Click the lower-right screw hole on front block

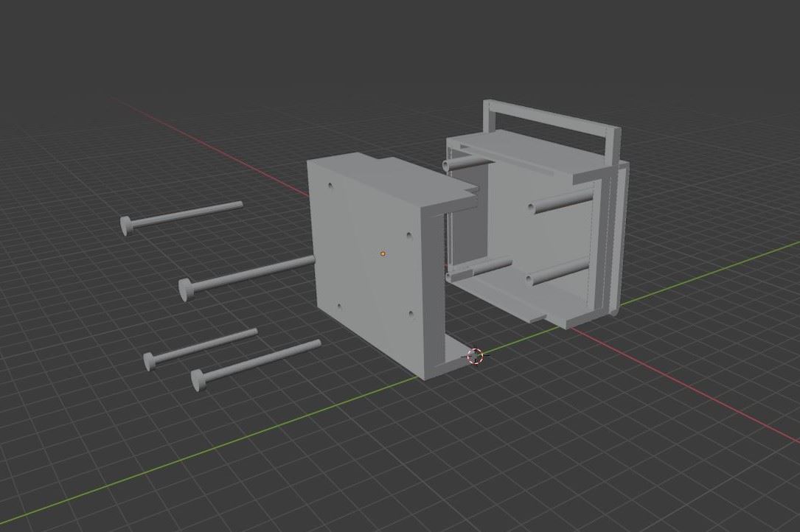pos(411,315)
